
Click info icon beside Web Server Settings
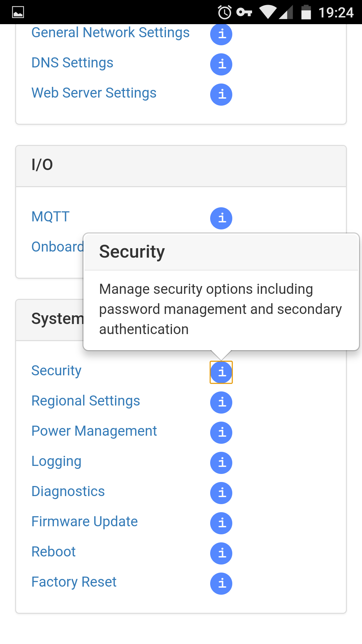221,94
